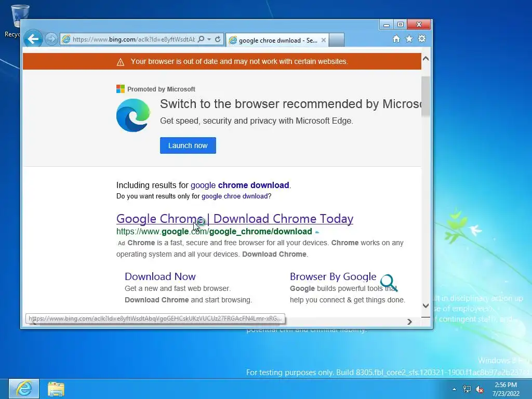The width and height of the screenshot is (532, 399).
Task: Go back with the browser back arrow
Action: click(x=33, y=39)
